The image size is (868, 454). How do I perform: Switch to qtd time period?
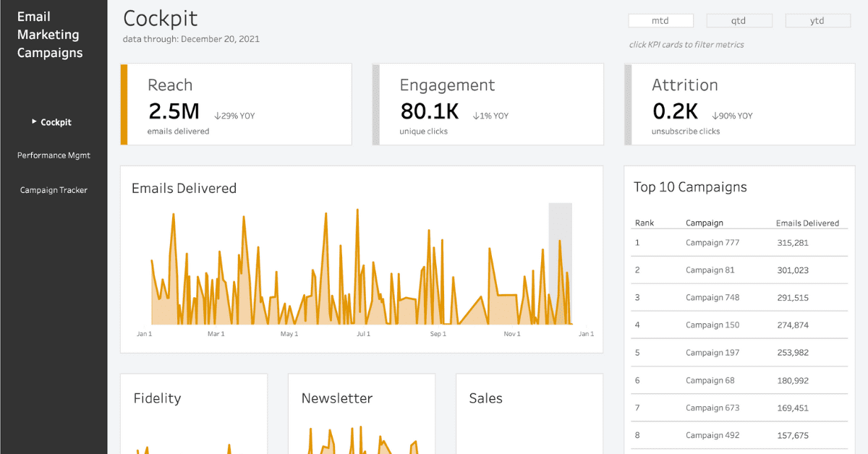[x=739, y=21]
